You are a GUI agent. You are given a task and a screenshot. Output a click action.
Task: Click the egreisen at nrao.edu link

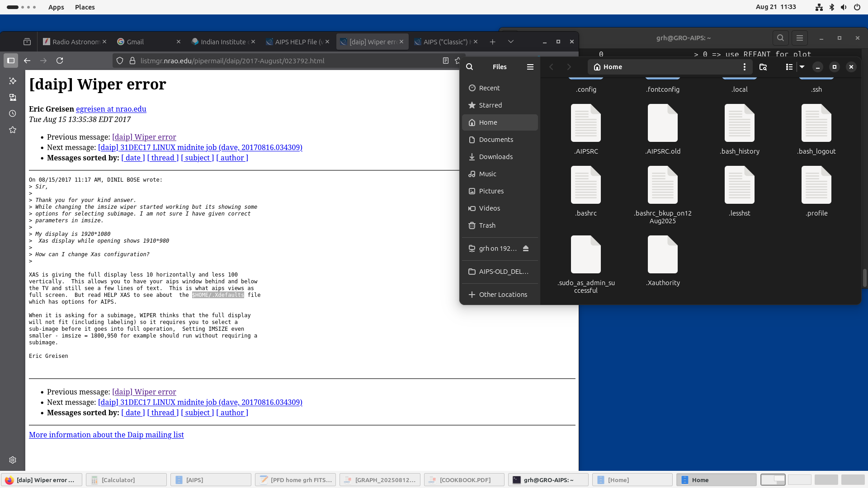pos(111,109)
